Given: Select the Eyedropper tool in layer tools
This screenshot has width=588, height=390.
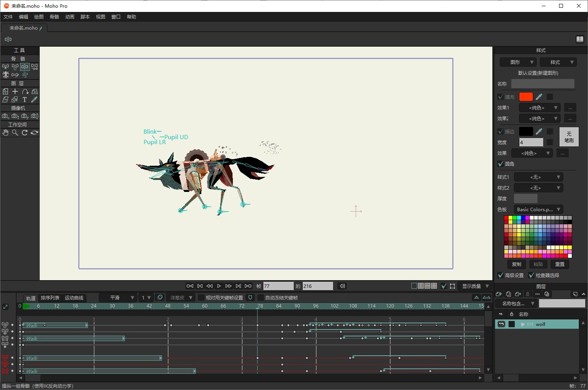Looking at the screenshot, I should click(34, 99).
